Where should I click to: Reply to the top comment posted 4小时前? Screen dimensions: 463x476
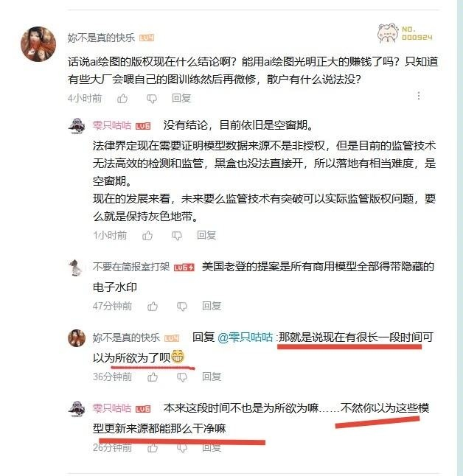click(181, 98)
